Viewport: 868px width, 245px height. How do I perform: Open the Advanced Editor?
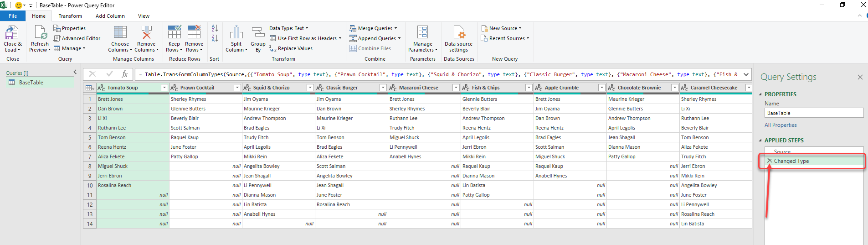pos(77,38)
